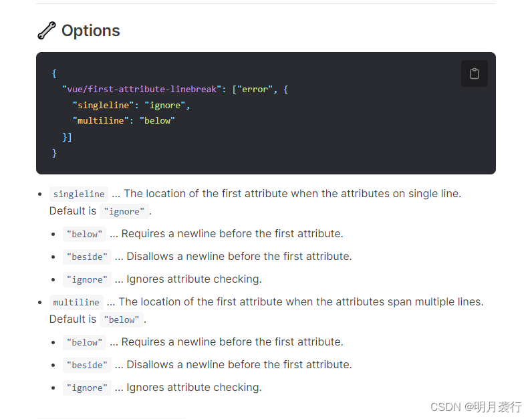Click the "beside" sub-option under singleline
The image size is (532, 419).
[x=87, y=257]
